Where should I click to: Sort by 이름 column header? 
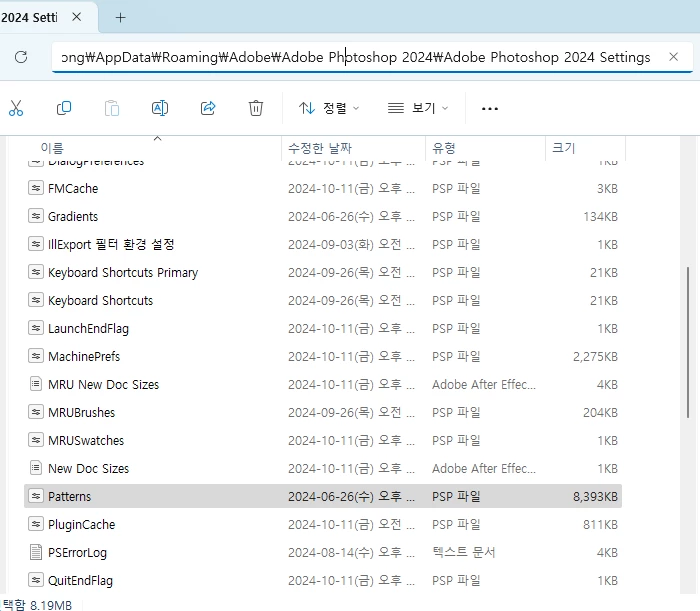coord(52,148)
